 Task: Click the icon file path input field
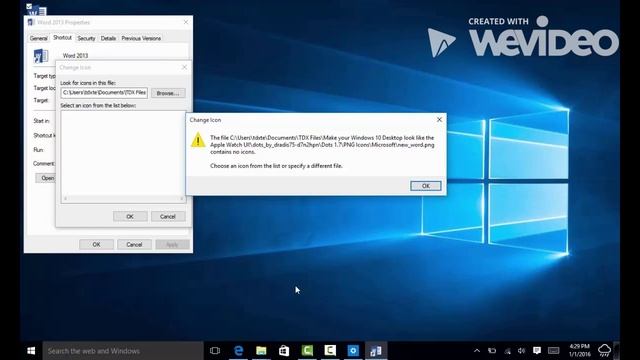click(x=104, y=93)
